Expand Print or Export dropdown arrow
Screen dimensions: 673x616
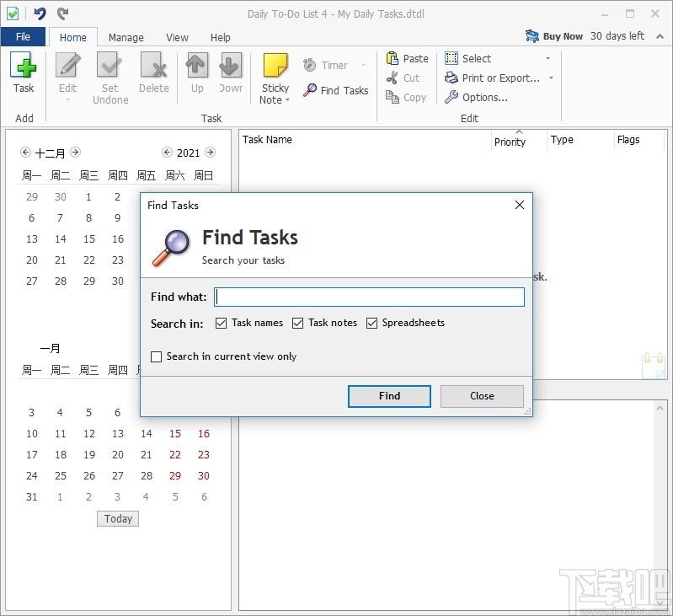tap(551, 78)
